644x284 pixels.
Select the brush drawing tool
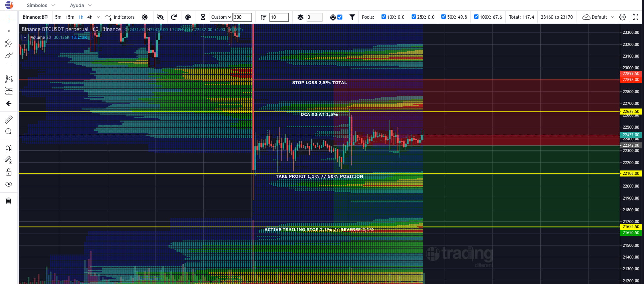(9, 55)
